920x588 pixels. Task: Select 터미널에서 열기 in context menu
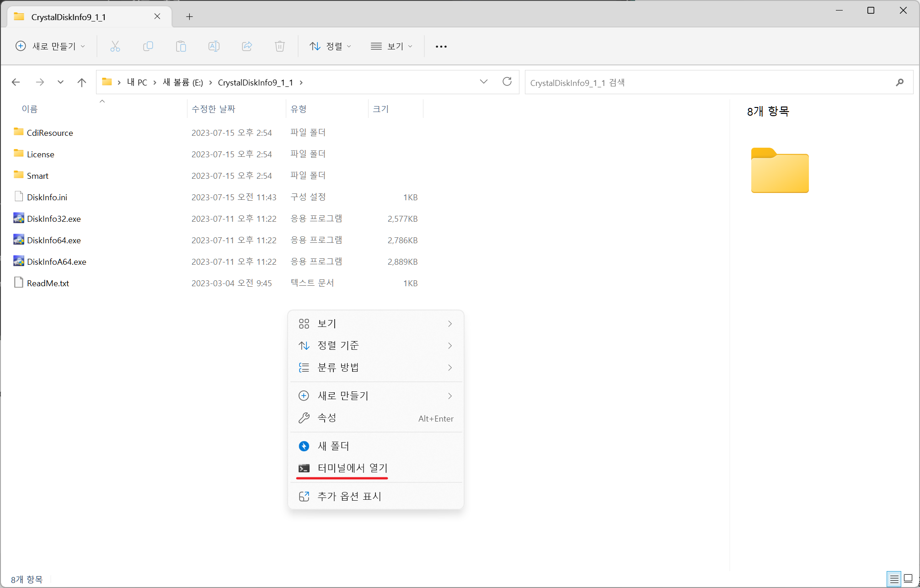(352, 468)
